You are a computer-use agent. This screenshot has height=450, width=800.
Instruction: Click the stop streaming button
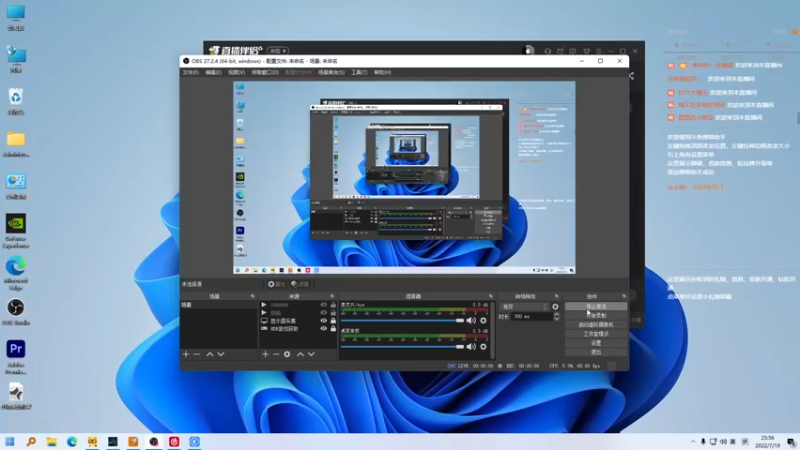(596, 307)
